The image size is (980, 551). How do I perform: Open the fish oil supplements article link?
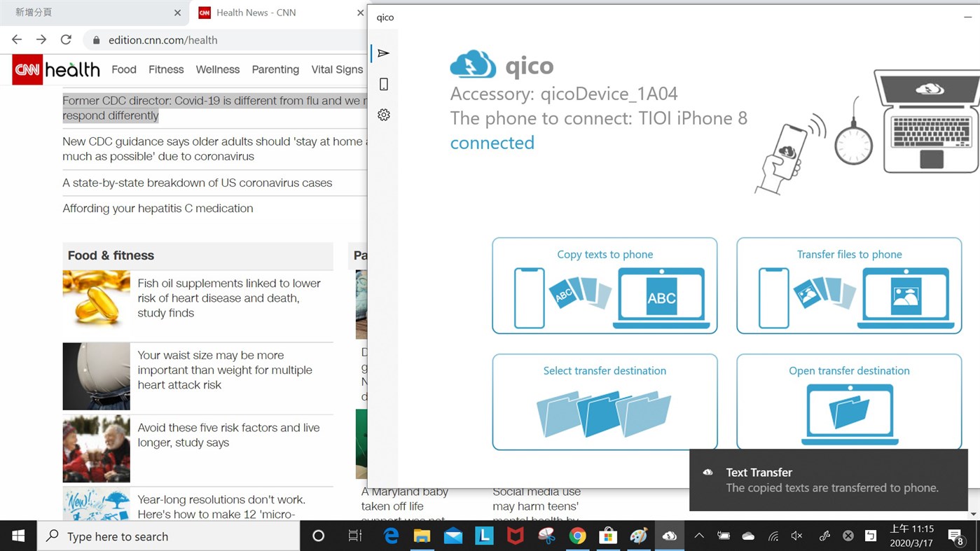coord(230,298)
